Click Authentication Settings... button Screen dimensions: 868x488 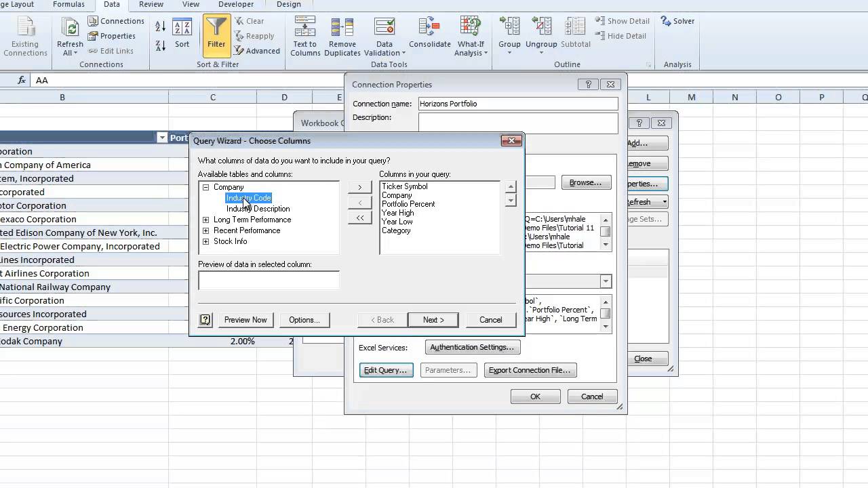(x=473, y=347)
